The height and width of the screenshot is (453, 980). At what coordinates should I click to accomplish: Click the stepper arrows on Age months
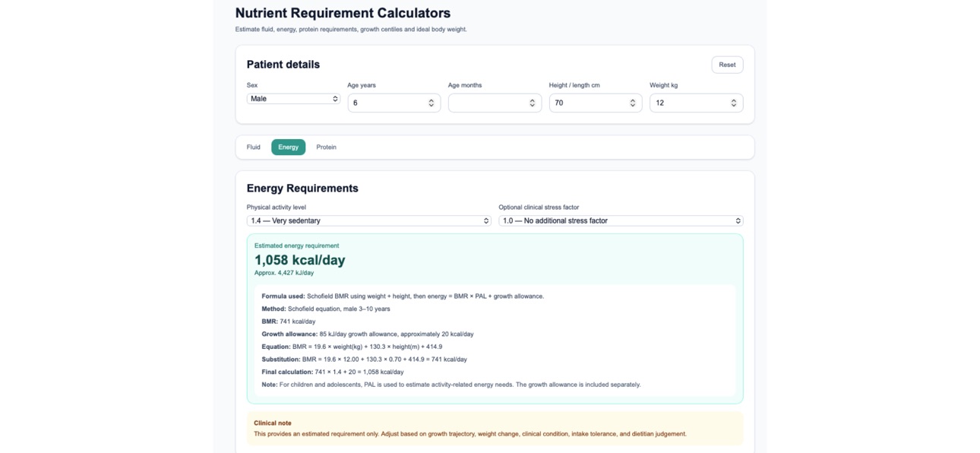point(532,103)
